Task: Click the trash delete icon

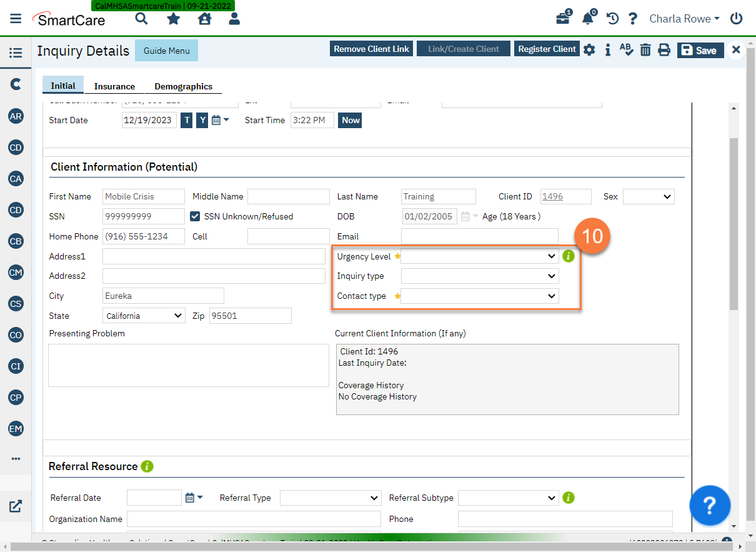Action: [x=645, y=50]
